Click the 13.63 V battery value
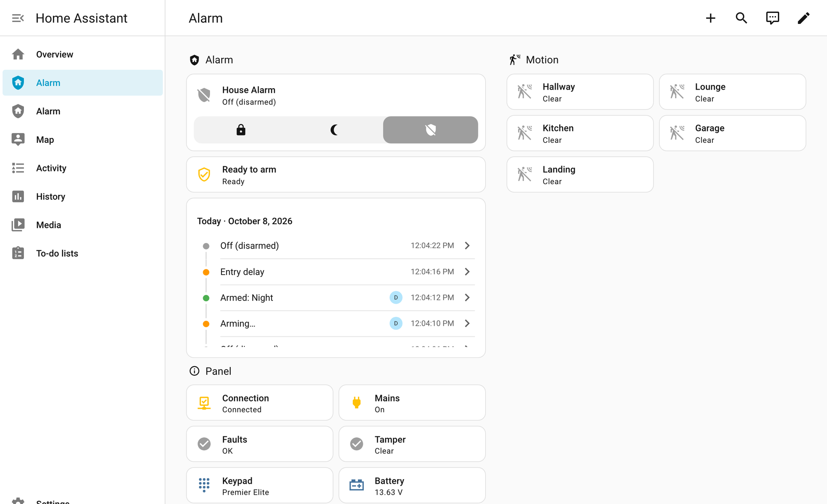Image resolution: width=827 pixels, height=504 pixels. pyautogui.click(x=389, y=493)
